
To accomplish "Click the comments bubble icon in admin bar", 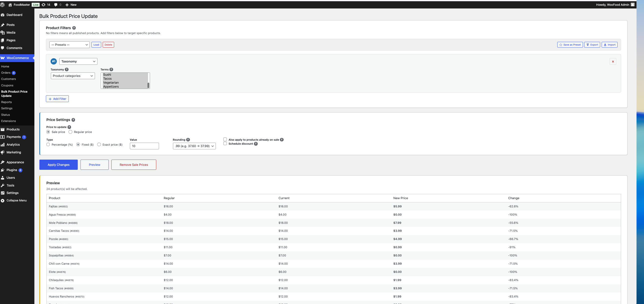I will point(56,5).
